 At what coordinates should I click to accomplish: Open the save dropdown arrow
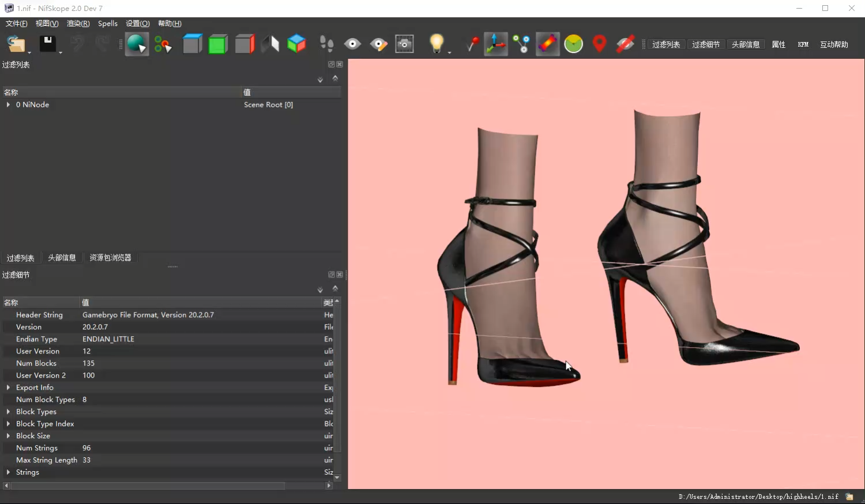coord(60,52)
